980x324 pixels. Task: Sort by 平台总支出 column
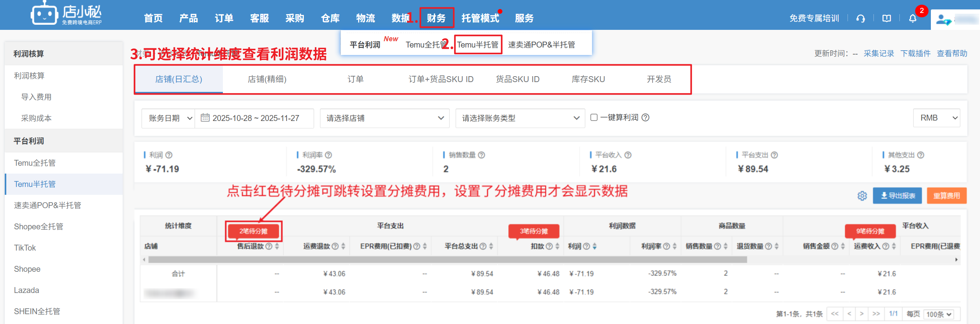click(491, 246)
